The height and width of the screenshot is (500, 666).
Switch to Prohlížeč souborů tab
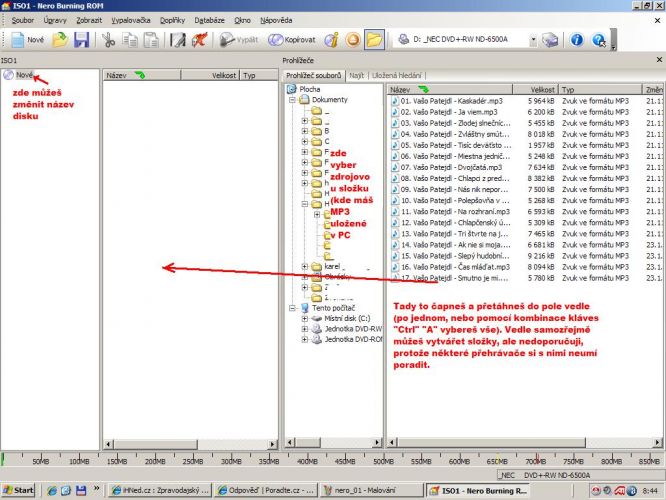pos(313,75)
